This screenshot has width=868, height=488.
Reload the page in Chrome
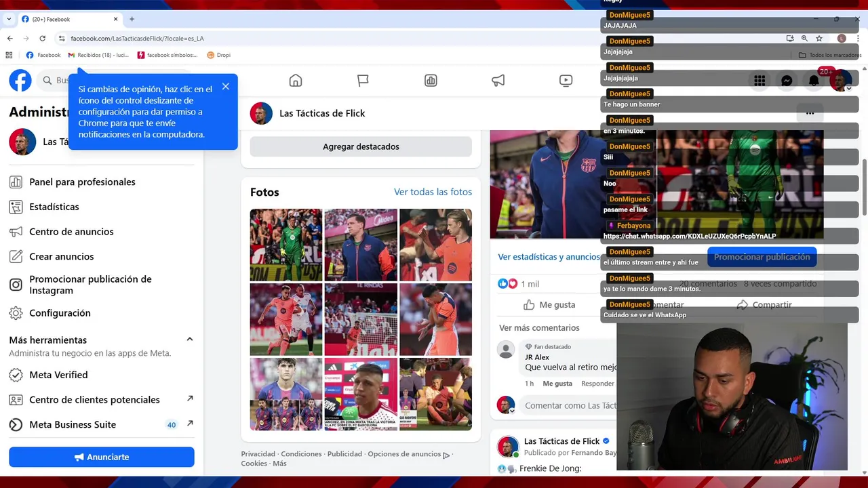(x=43, y=39)
